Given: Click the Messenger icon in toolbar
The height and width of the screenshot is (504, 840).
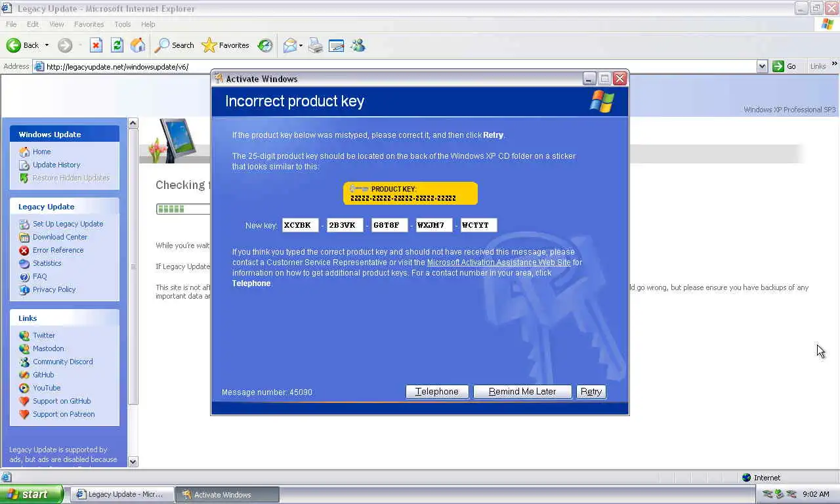Looking at the screenshot, I should (358, 45).
